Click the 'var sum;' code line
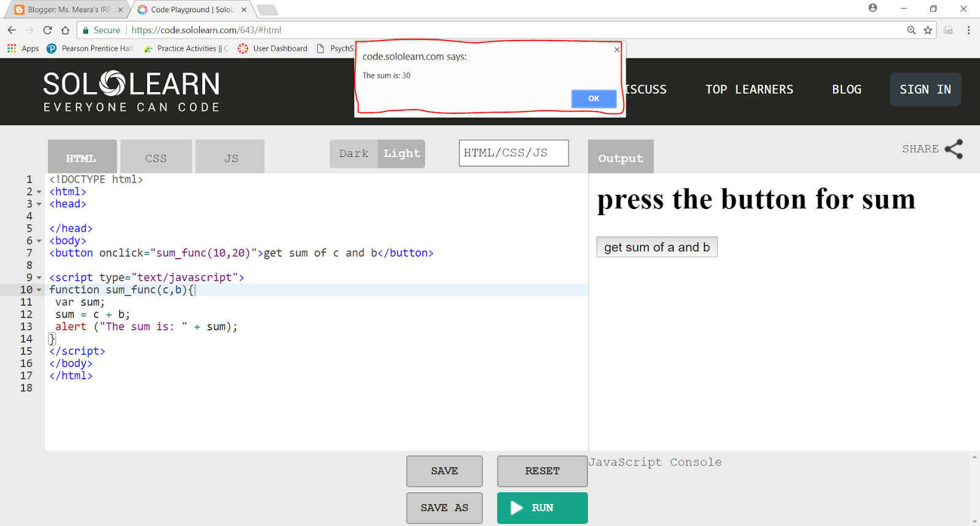Image resolution: width=980 pixels, height=526 pixels. [80, 302]
